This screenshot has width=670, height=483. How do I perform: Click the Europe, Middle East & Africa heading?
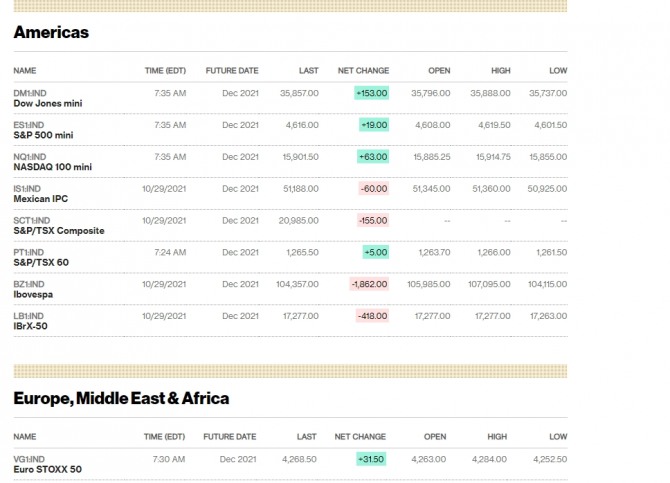click(121, 398)
